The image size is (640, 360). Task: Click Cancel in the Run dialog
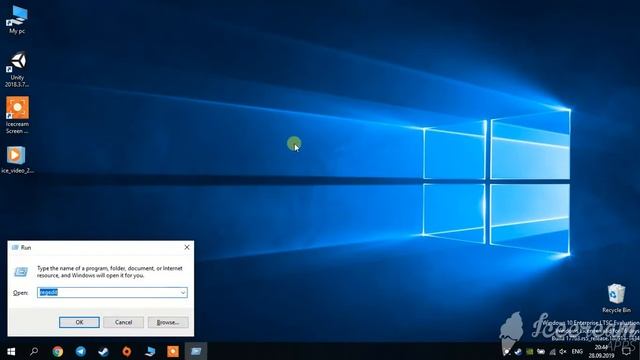click(123, 322)
